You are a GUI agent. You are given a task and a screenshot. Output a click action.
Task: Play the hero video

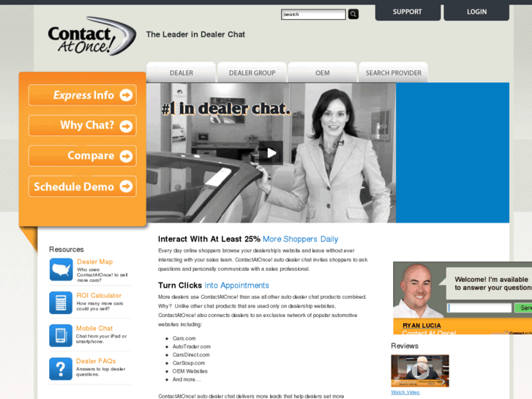tap(271, 153)
